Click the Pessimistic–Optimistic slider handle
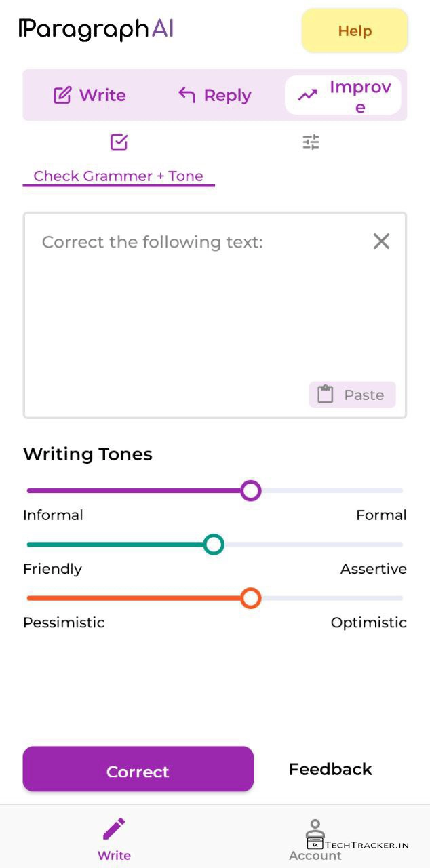The height and width of the screenshot is (868, 430). (x=251, y=598)
